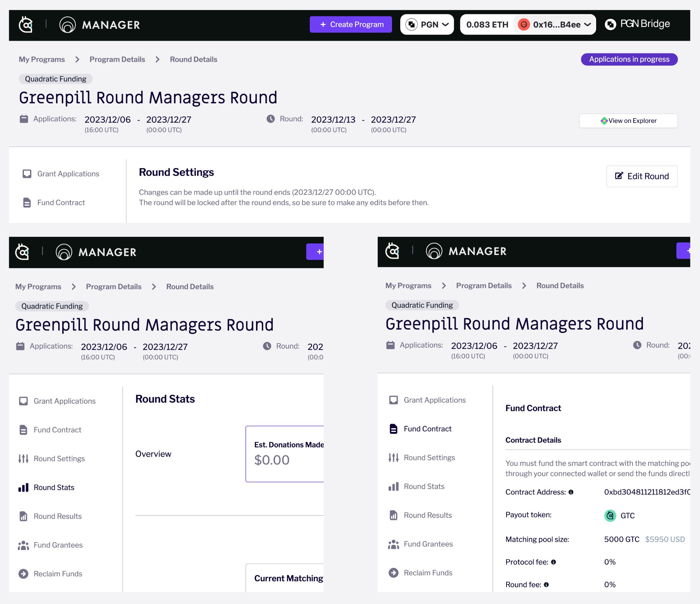This screenshot has width=700, height=604.
Task: Go to My Programs in Fund Contract panel breadcrumb
Action: [x=408, y=286]
